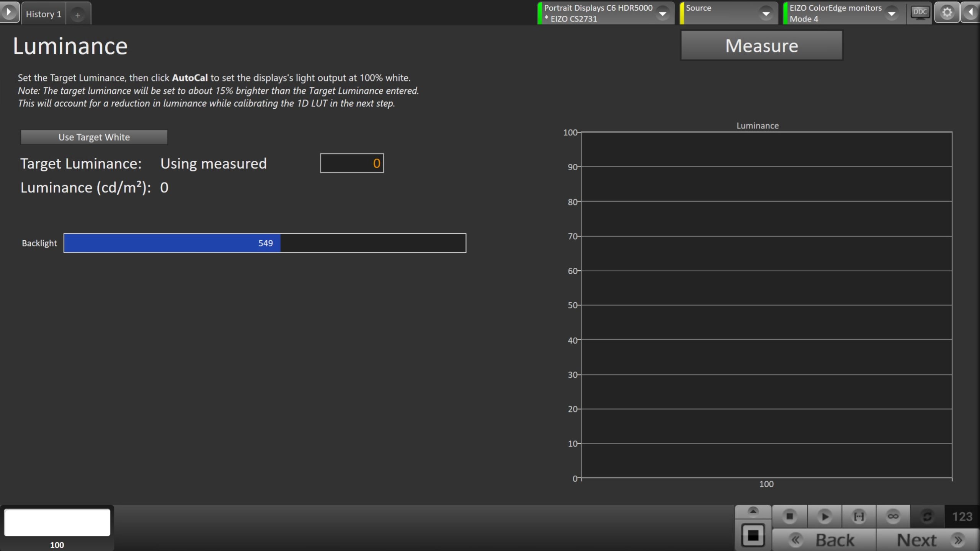Screen dimensions: 980x551
Task: Open the Source dropdown
Action: pos(766,13)
